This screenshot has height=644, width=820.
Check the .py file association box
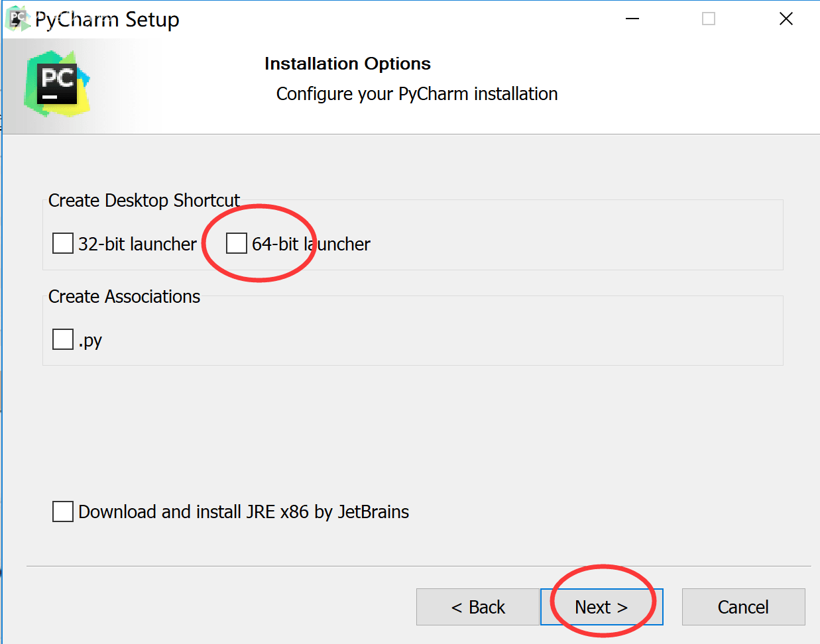(63, 339)
